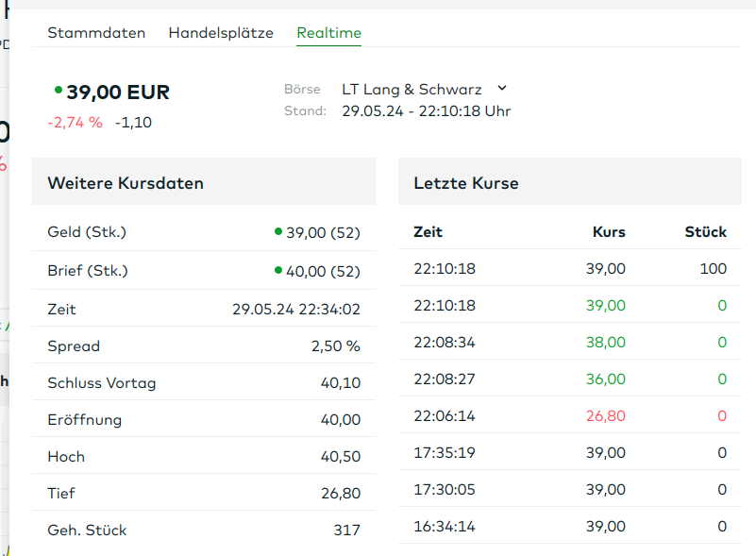Open the LT Lang & Schwarz exchange selector
756x556 pixels.
(x=412, y=90)
